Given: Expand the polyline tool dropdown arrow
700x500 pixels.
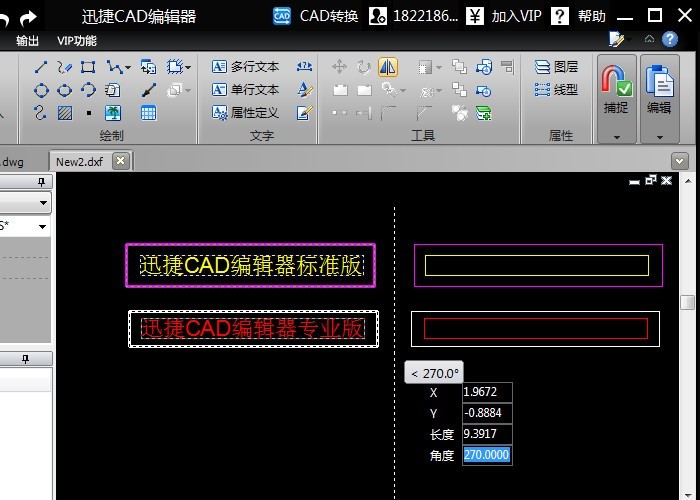Looking at the screenshot, I should pyautogui.click(x=128, y=68).
